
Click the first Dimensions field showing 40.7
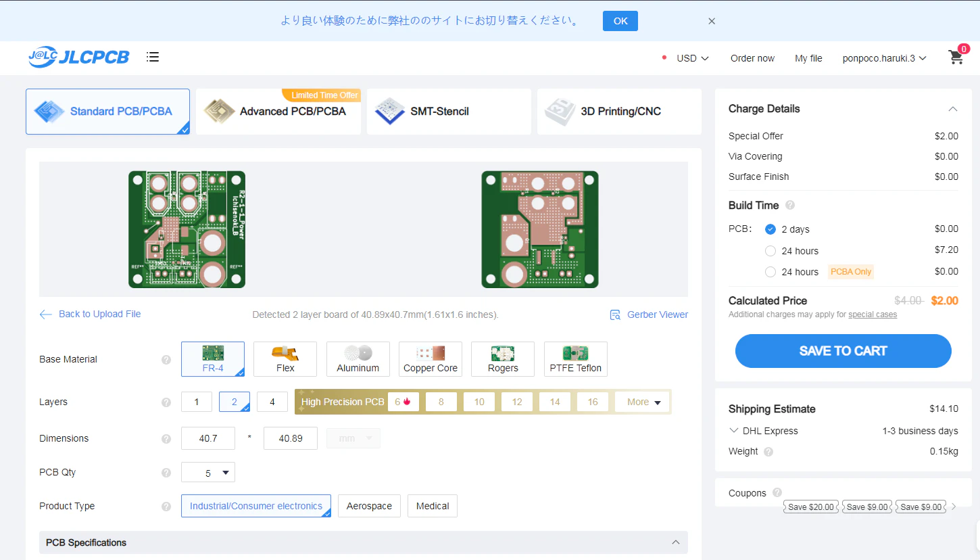[208, 438]
